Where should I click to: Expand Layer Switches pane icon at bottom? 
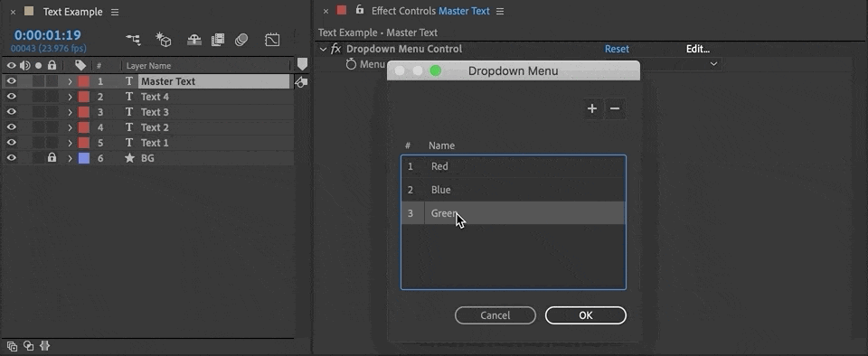click(12, 346)
